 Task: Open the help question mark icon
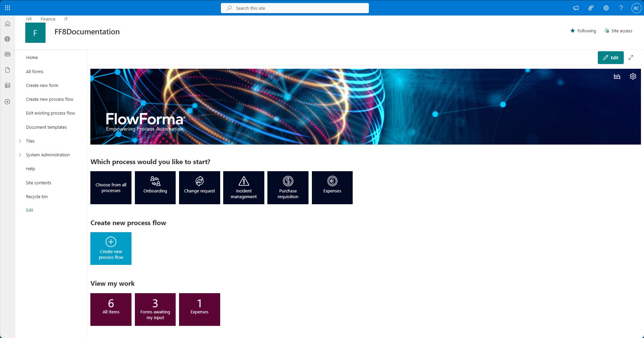621,8
